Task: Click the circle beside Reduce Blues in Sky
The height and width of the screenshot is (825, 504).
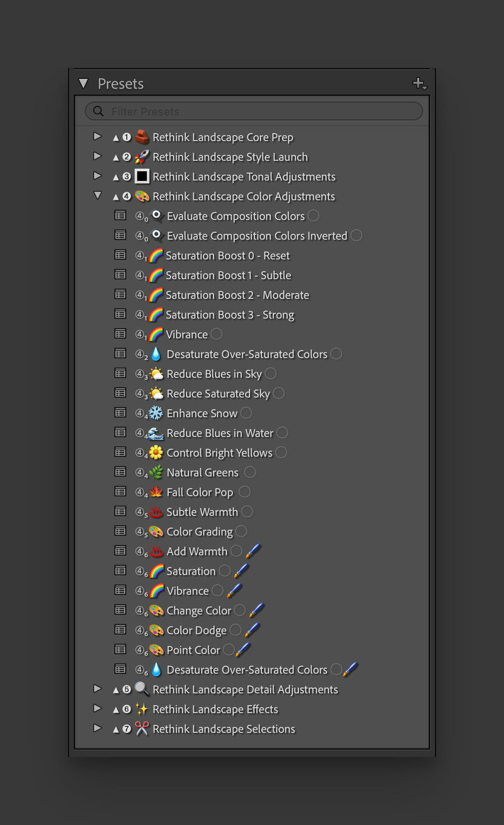Action: (x=270, y=374)
